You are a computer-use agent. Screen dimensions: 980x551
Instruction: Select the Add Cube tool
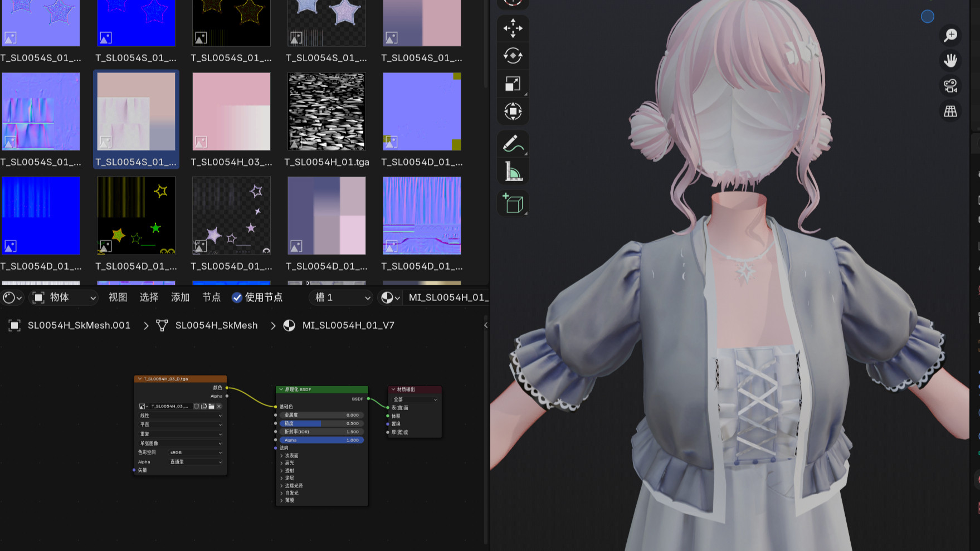tap(513, 203)
